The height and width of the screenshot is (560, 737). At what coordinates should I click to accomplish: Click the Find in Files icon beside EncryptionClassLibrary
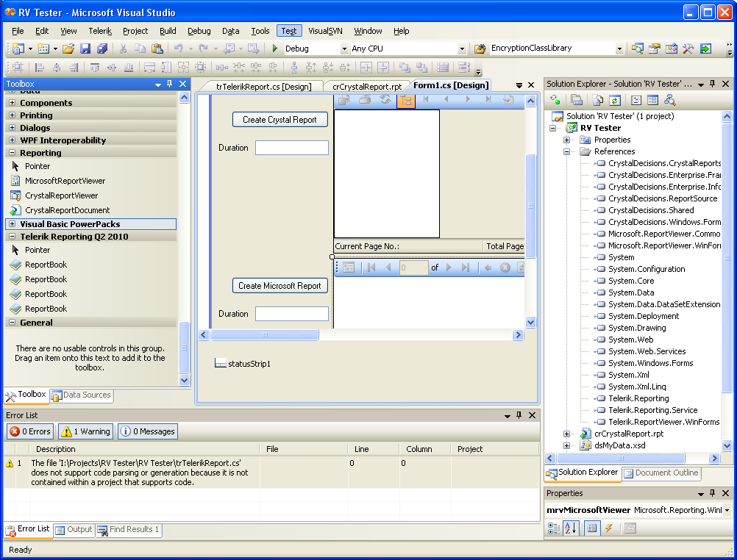tap(480, 49)
